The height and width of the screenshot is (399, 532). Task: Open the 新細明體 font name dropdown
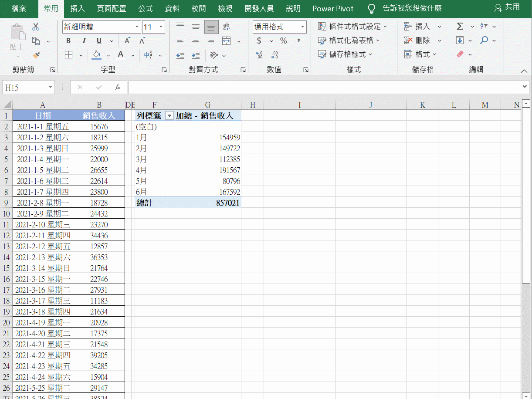click(137, 27)
